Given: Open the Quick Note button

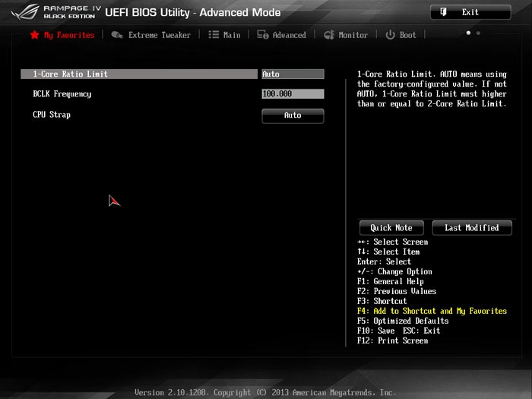Looking at the screenshot, I should (x=391, y=228).
